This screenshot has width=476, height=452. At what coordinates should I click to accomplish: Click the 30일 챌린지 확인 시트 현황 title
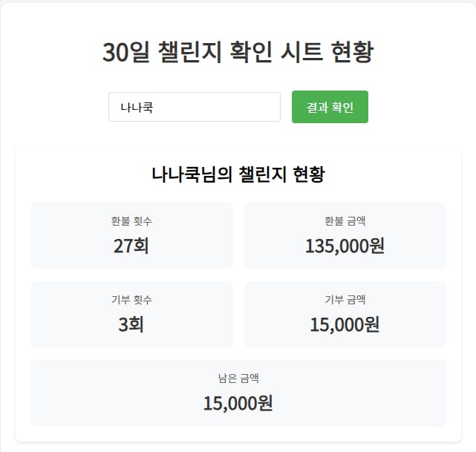click(x=238, y=53)
